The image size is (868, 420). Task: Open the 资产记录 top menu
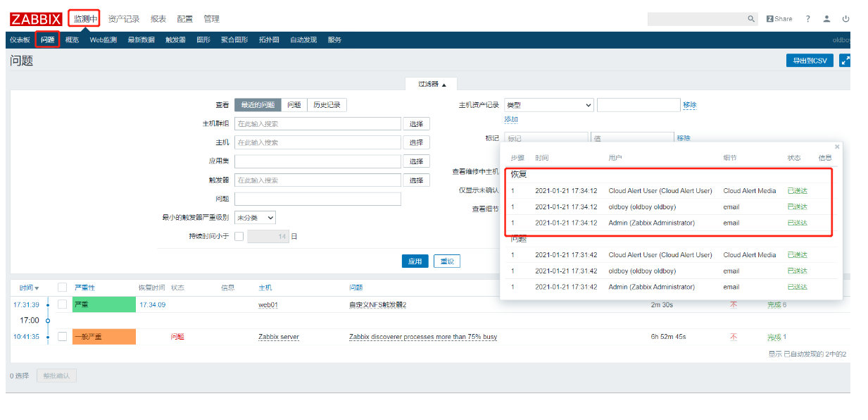[124, 19]
